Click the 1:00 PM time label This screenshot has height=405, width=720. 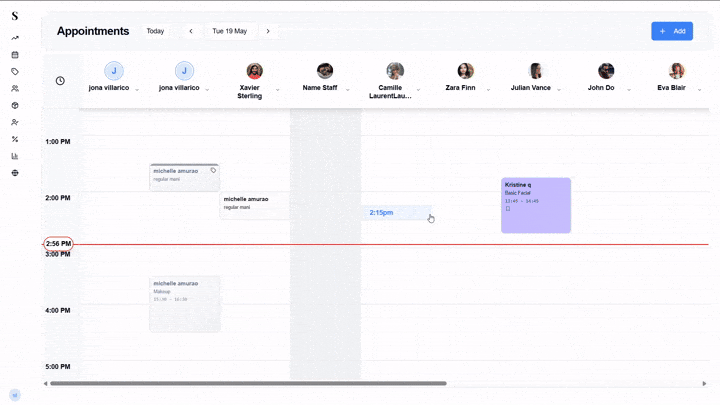point(58,142)
